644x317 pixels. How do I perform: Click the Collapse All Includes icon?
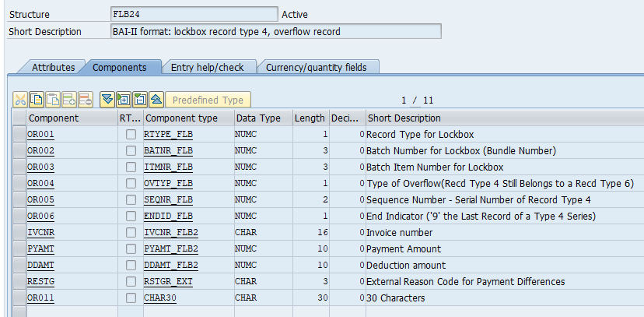[139, 100]
